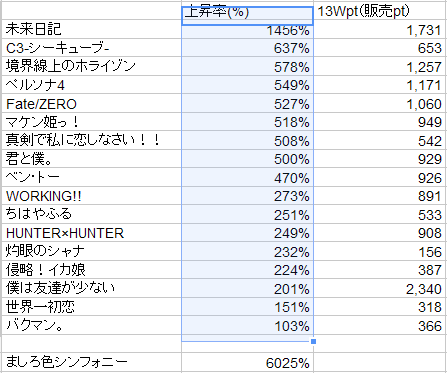The width and height of the screenshot is (447, 373).
Task: Click the 103% cell for バクマン。
Action: 247,325
